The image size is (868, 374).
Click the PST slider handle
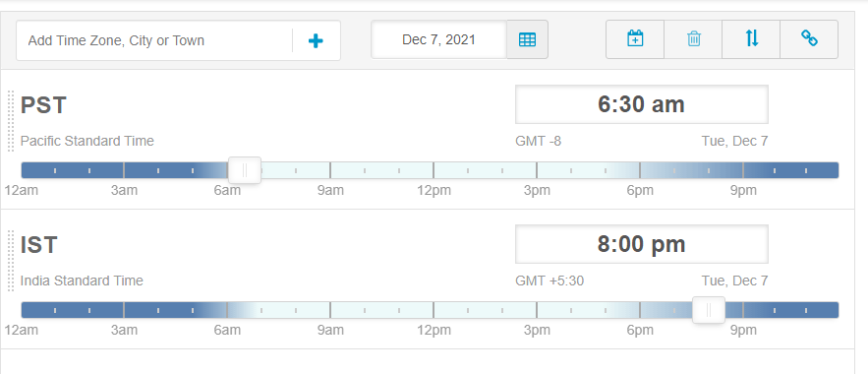245,170
